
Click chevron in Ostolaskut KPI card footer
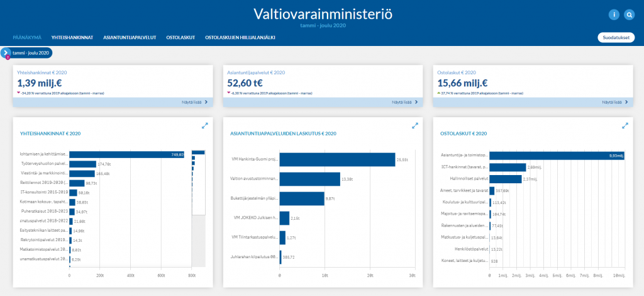(626, 101)
